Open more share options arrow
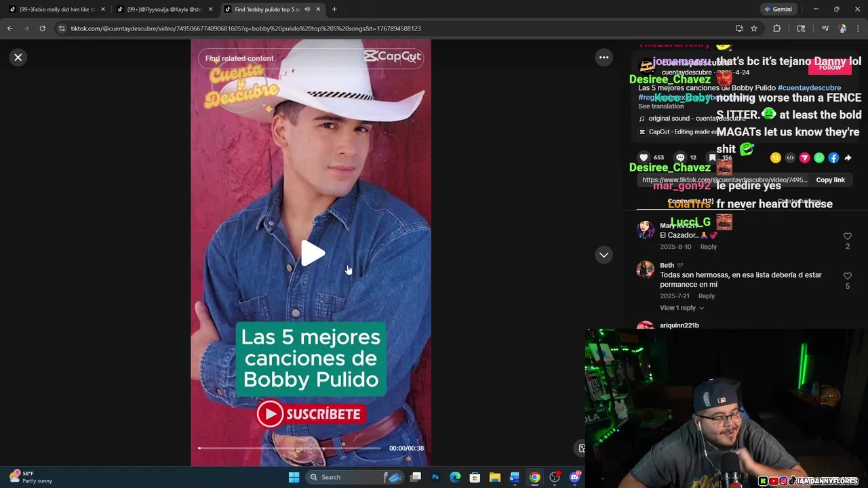The width and height of the screenshot is (868, 488). tap(848, 158)
